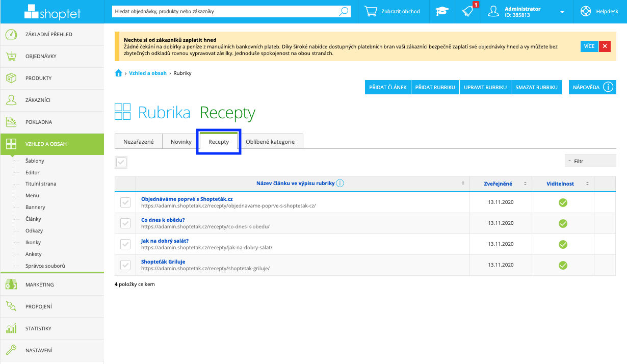Viewport: 627px width, 364px height.
Task: Open Titulní strana submenu item
Action: pos(41,184)
